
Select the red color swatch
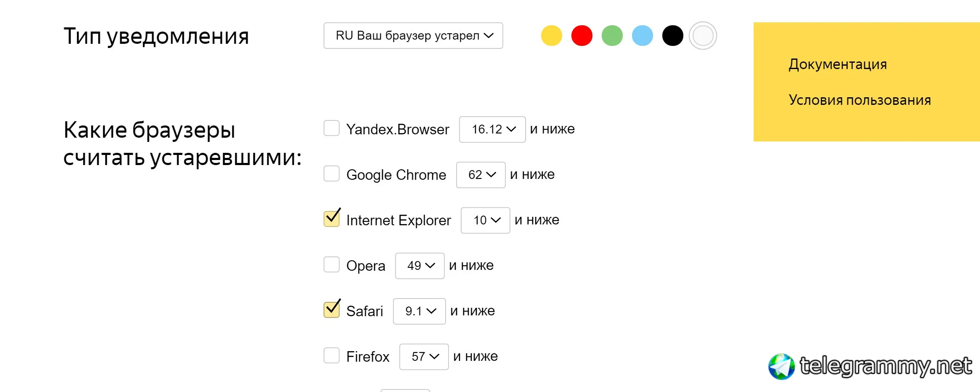[x=582, y=36]
